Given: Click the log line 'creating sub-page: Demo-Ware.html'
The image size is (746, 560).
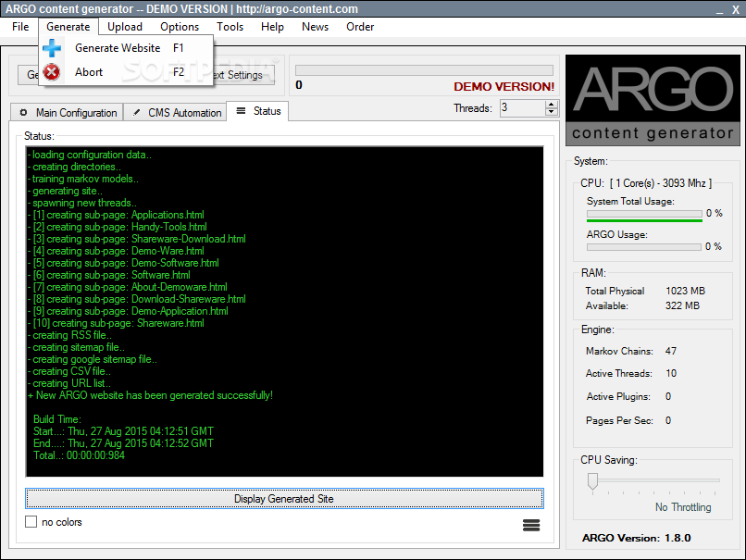Looking at the screenshot, I should point(116,251).
